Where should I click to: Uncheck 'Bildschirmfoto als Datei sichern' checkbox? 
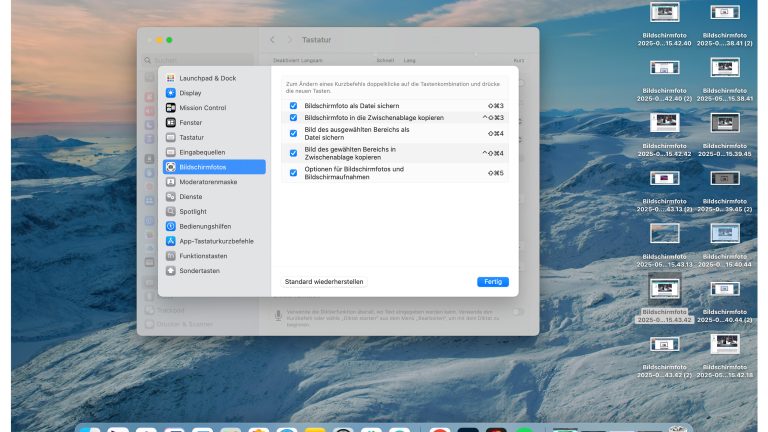tap(293, 105)
